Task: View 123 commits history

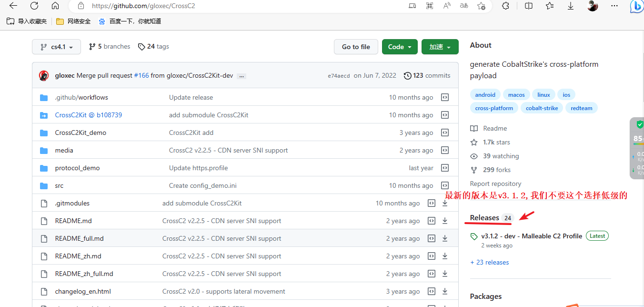Action: pos(427,75)
